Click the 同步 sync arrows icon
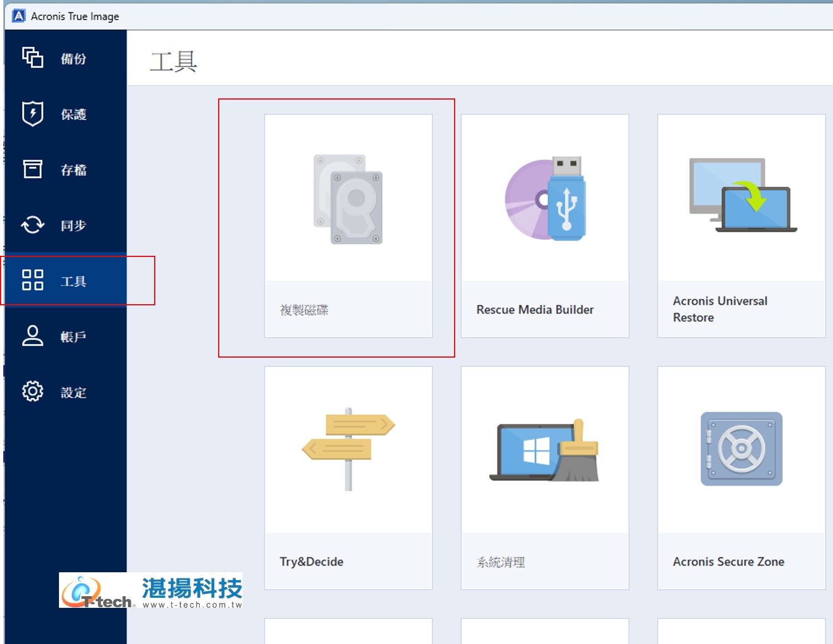Viewport: 833px width, 644px height. [x=33, y=225]
